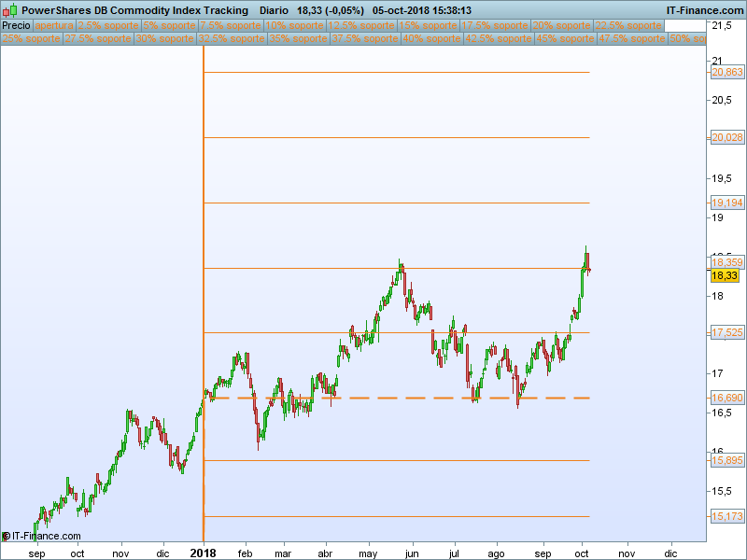Image resolution: width=747 pixels, height=560 pixels.
Task: Click the yellow 18,33 current price tag
Action: pyautogui.click(x=725, y=275)
